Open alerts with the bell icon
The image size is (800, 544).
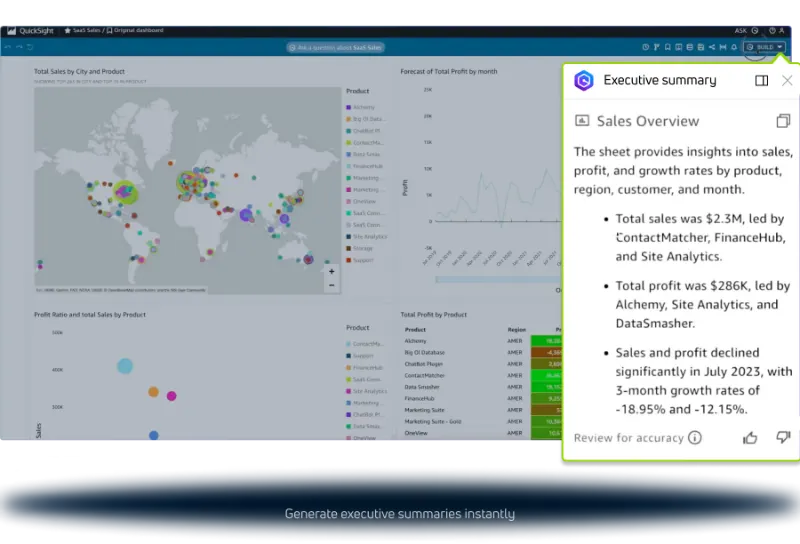coord(734,47)
